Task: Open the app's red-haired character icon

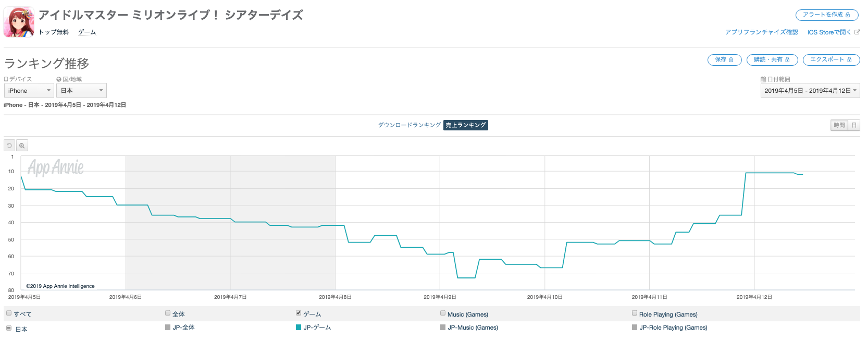Action: [x=19, y=22]
